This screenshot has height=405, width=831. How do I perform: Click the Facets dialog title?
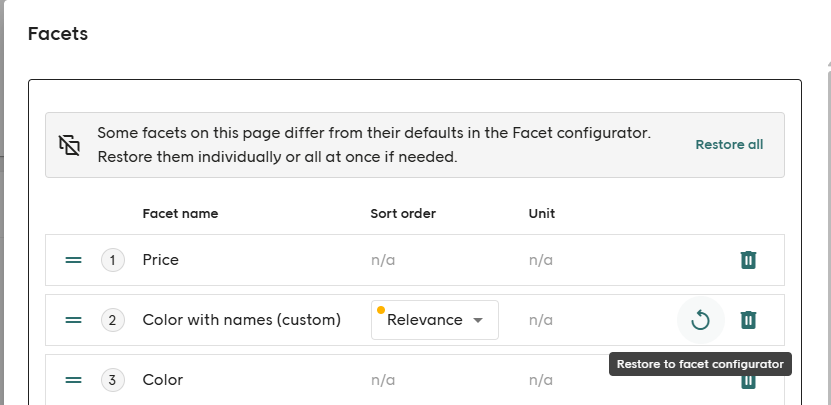pos(58,34)
